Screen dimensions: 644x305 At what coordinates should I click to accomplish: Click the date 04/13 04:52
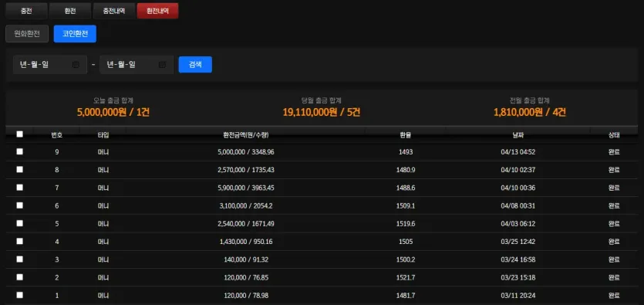tap(518, 152)
